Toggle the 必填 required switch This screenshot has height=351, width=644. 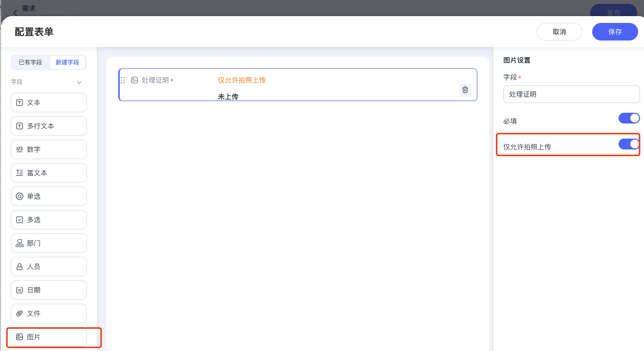point(629,118)
